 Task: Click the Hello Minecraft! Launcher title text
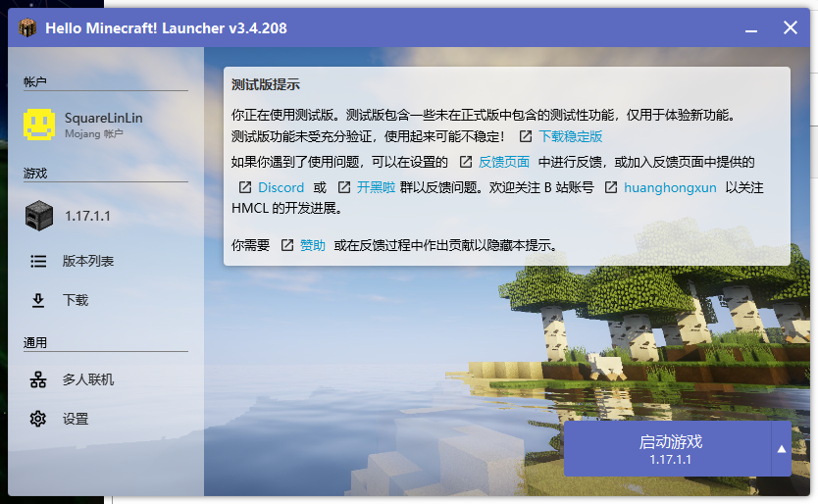coord(166,28)
